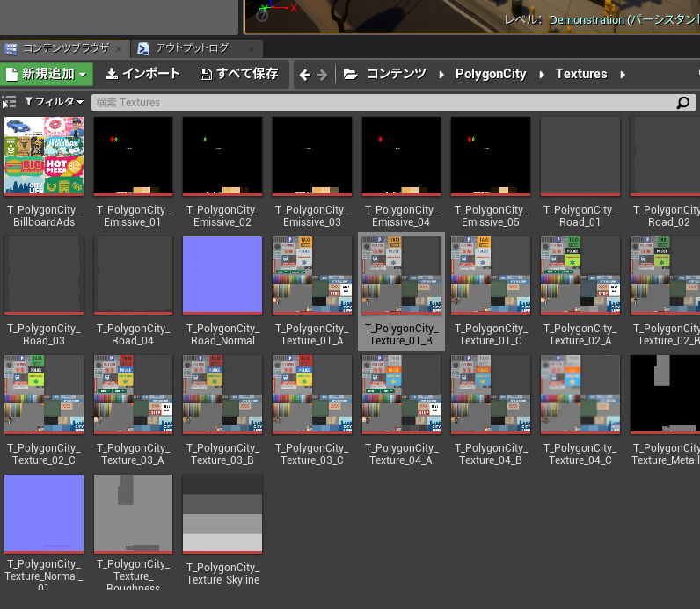Screen dimensions: 700x609
Task: Click the T_PolygonCity_Texture_01_B name label
Action: pyautogui.click(x=401, y=335)
